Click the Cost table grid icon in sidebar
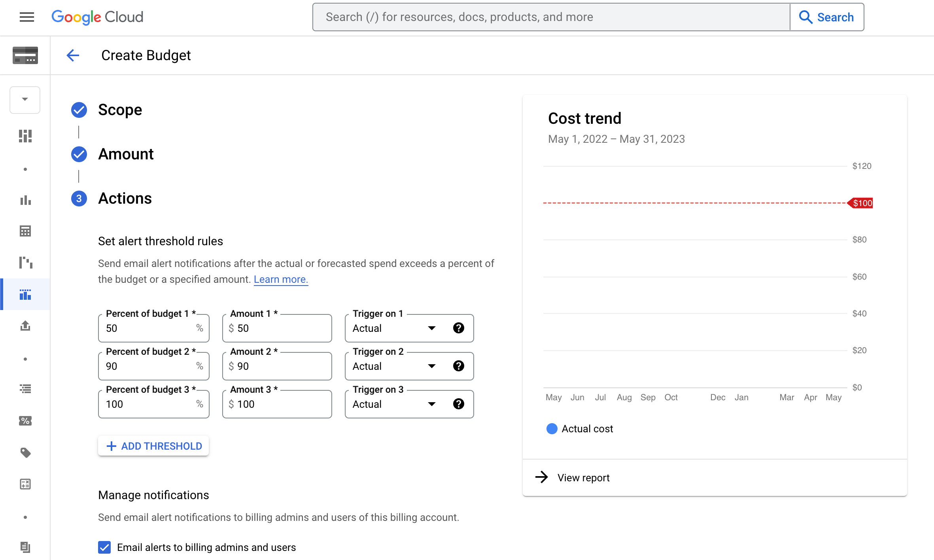This screenshot has width=934, height=560. pos(25,231)
